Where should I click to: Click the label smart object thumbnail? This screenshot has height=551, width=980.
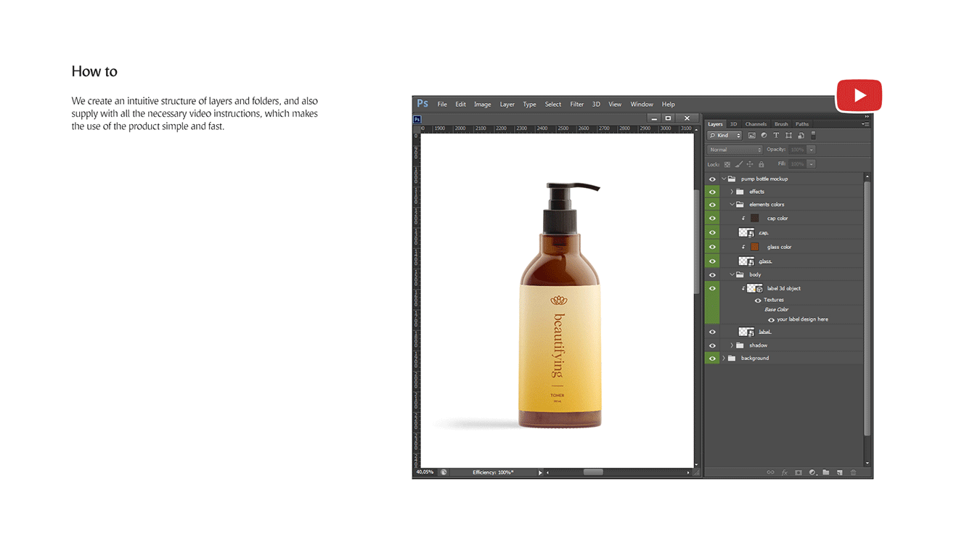click(x=746, y=332)
